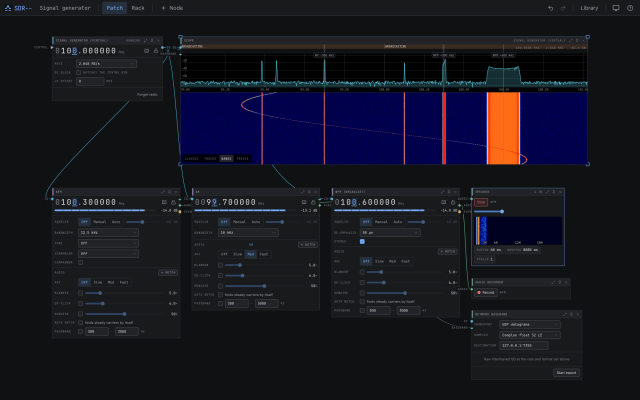Tick the Compander checkbox in NFM panel
Screen dimensions: 640x400
tap(80, 262)
